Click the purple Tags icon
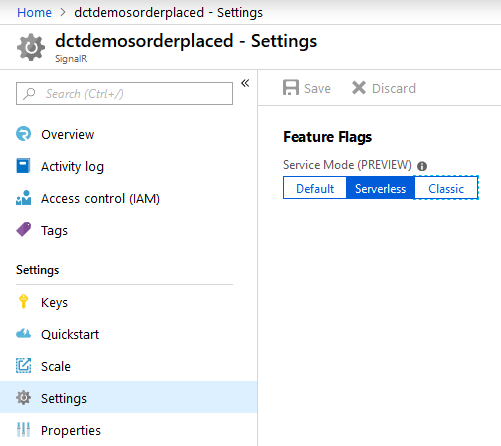This screenshot has height=446, width=501. click(23, 230)
